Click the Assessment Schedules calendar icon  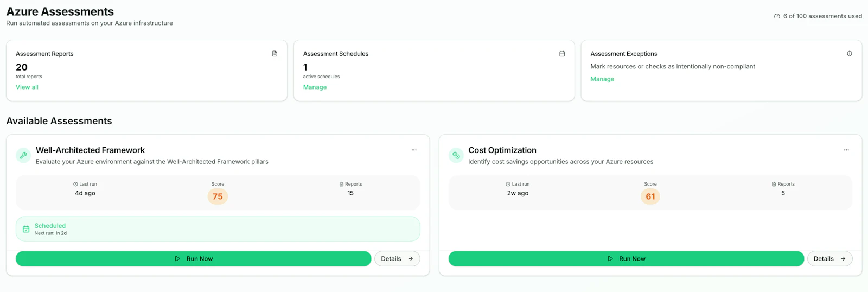[562, 54]
